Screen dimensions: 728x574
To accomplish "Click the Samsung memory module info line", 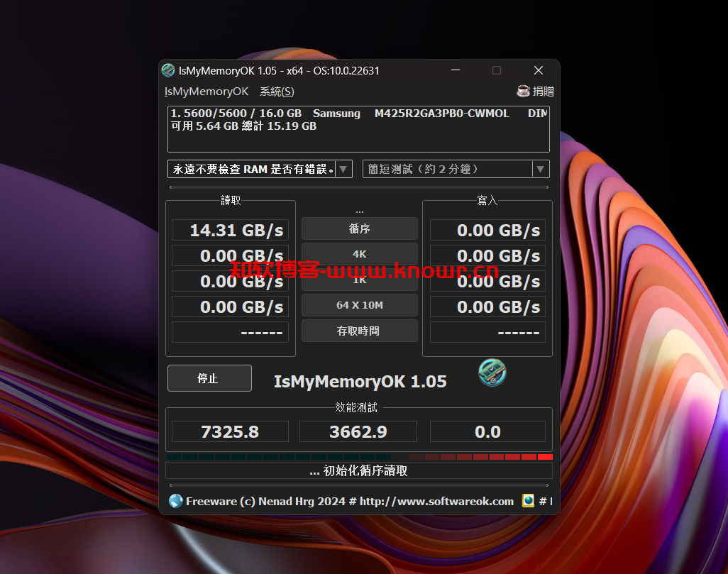I will pyautogui.click(x=358, y=114).
